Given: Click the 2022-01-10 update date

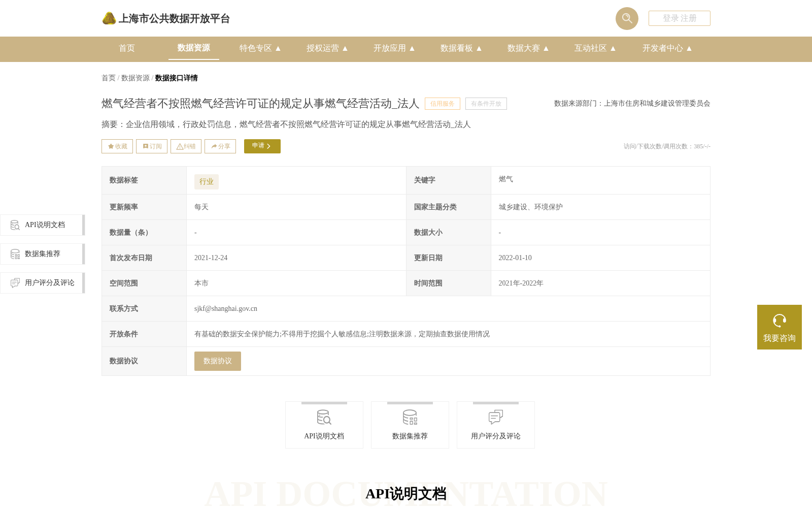Looking at the screenshot, I should (515, 258).
